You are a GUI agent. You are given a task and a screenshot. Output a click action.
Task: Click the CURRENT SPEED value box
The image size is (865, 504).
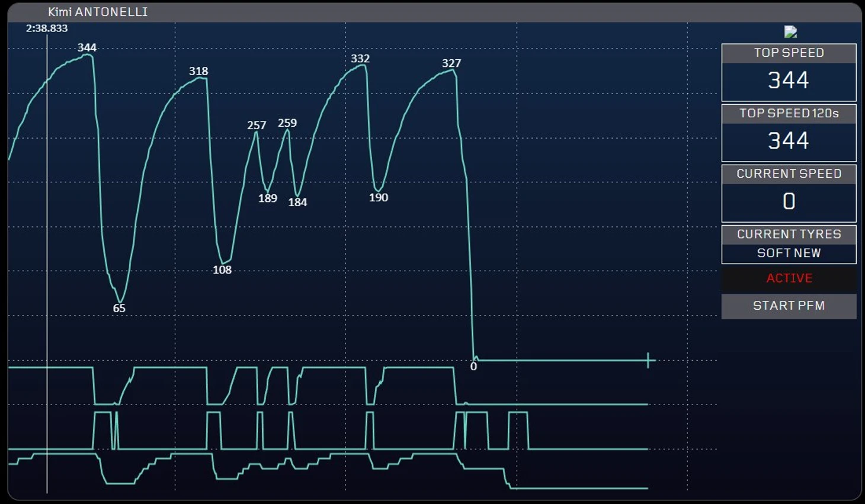(x=789, y=203)
